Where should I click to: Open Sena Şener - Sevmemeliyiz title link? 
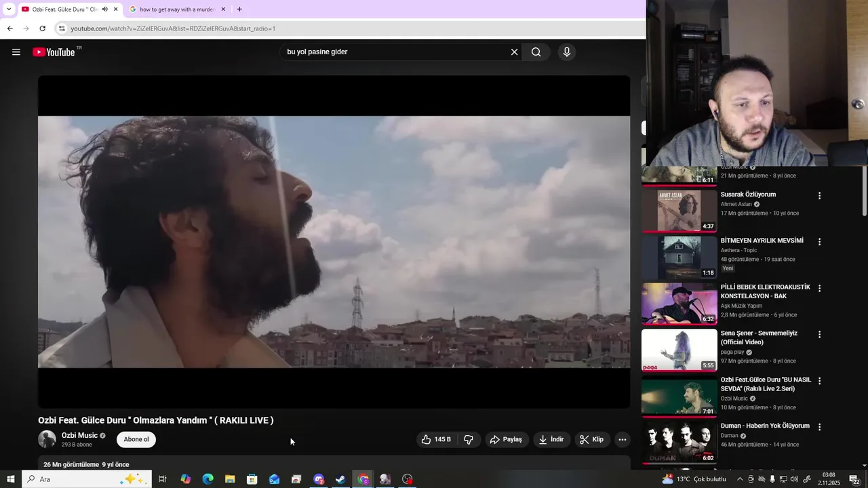pos(759,338)
